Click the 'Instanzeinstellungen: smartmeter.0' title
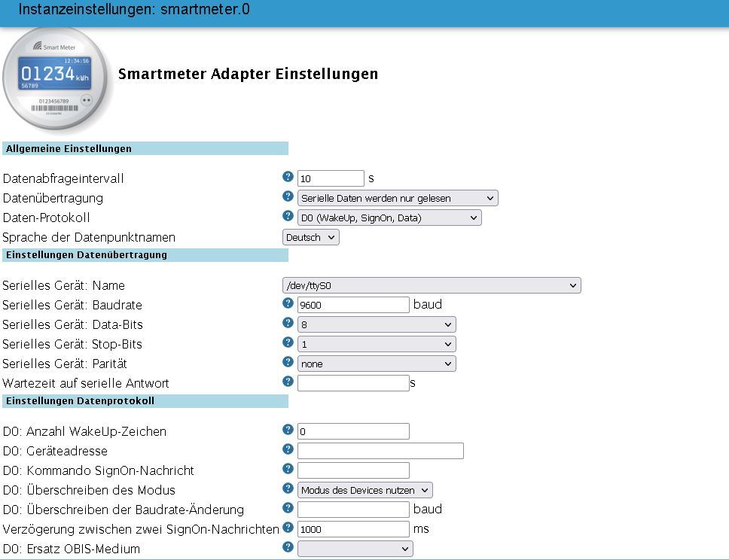The width and height of the screenshot is (729, 560). (134, 9)
